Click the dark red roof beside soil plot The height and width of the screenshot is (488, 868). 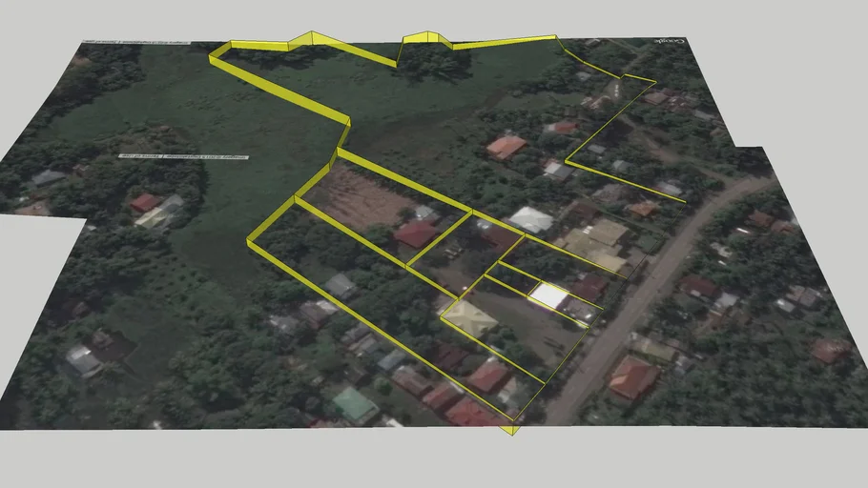coord(416,234)
